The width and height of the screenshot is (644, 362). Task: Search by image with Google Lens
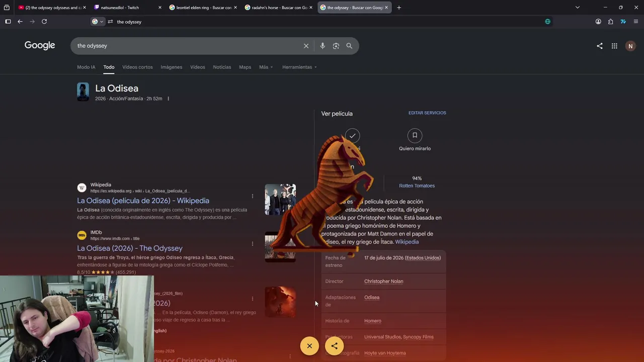336,46
